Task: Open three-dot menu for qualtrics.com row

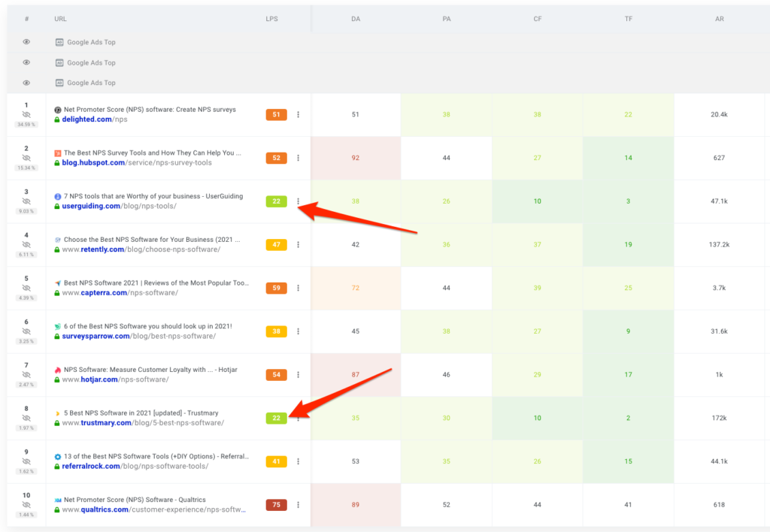Action: pyautogui.click(x=299, y=505)
